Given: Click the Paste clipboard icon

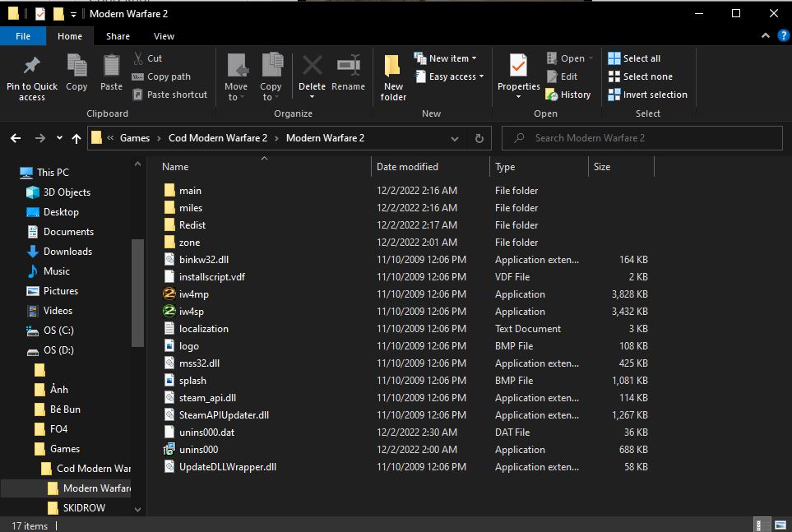Looking at the screenshot, I should point(111,66).
